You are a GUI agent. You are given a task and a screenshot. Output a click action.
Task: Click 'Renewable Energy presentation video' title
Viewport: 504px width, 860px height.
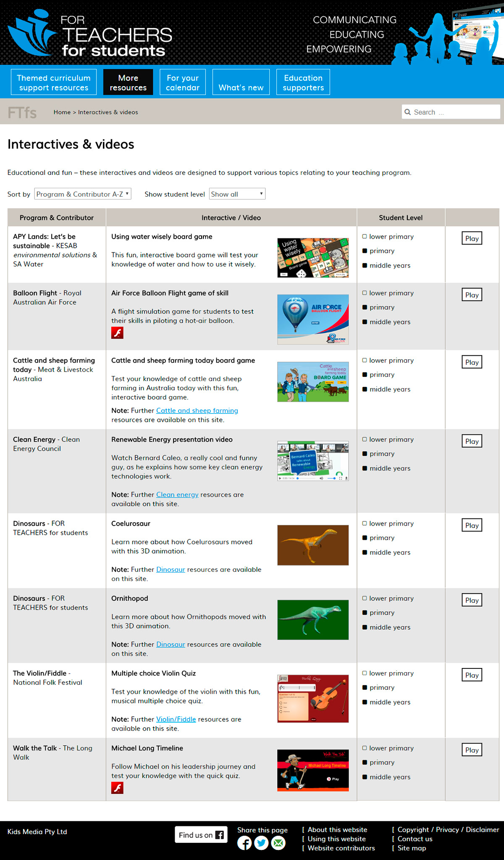point(172,439)
